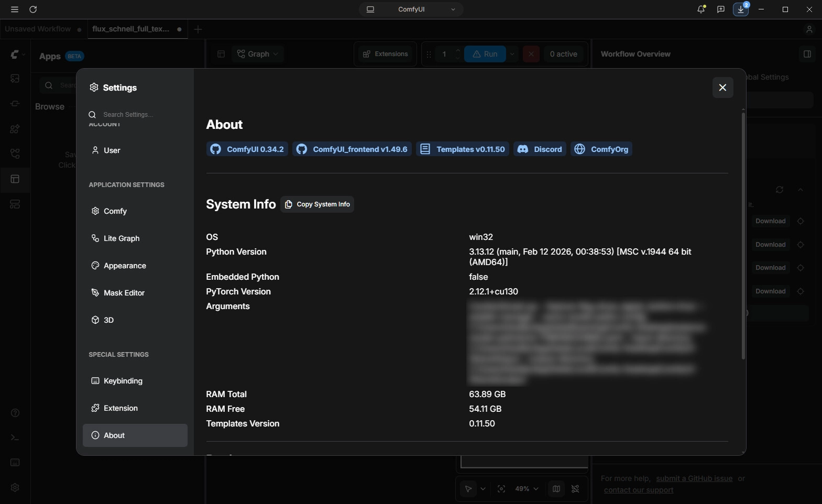822x504 pixels.
Task: Open the downloads icon with badge
Action: 741,9
